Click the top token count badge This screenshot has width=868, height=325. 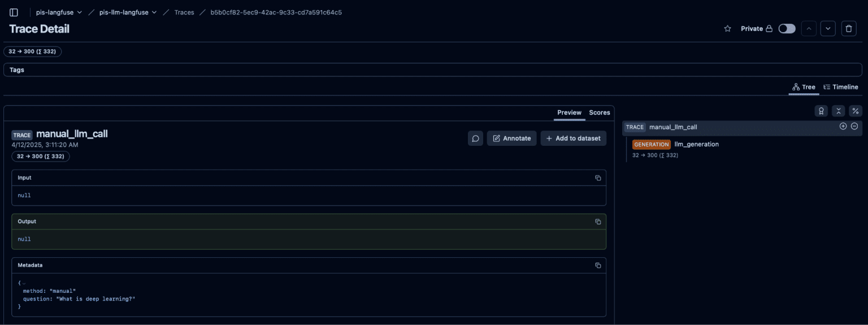pyautogui.click(x=33, y=51)
